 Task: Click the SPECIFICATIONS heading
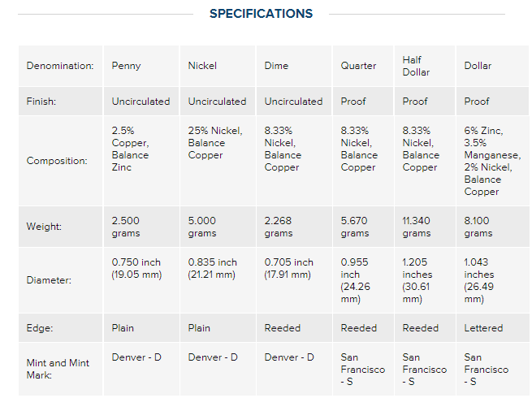[261, 14]
